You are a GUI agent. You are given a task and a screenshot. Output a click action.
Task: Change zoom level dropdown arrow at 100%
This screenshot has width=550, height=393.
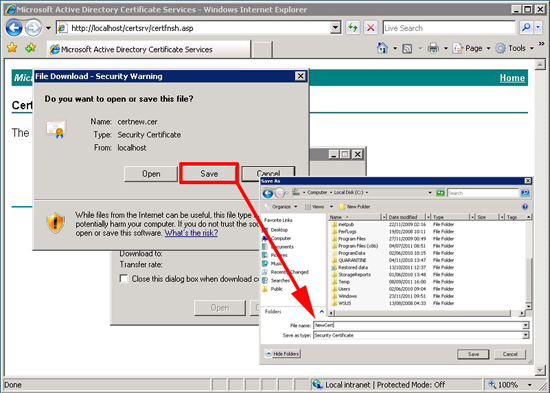(530, 385)
